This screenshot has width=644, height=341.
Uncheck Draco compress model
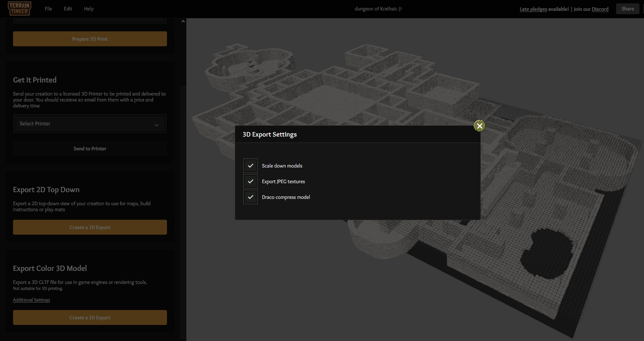click(x=250, y=197)
